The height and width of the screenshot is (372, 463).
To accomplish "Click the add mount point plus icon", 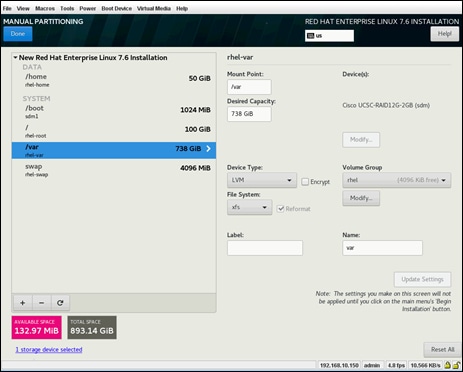I will tap(23, 303).
